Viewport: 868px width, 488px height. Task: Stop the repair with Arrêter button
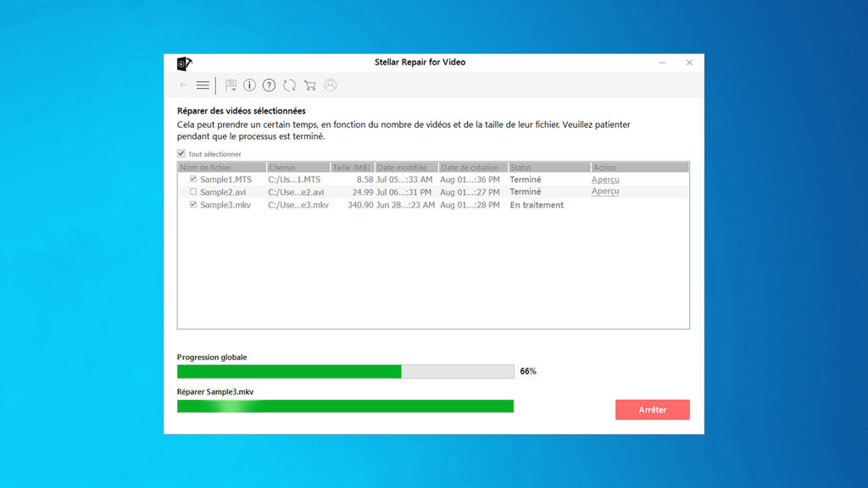653,410
